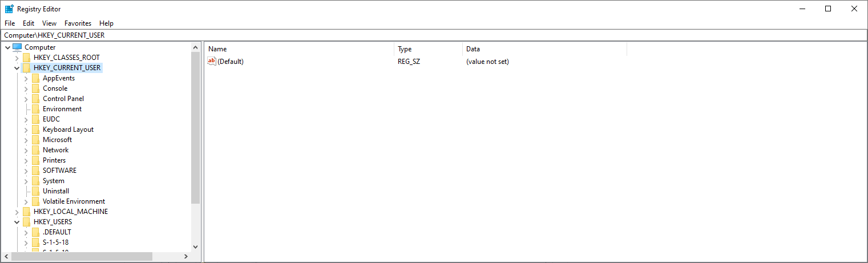This screenshot has height=263, width=868.
Task: Expand the HKEY_LOCAL_MACHINE key arrow
Action: [x=17, y=212]
